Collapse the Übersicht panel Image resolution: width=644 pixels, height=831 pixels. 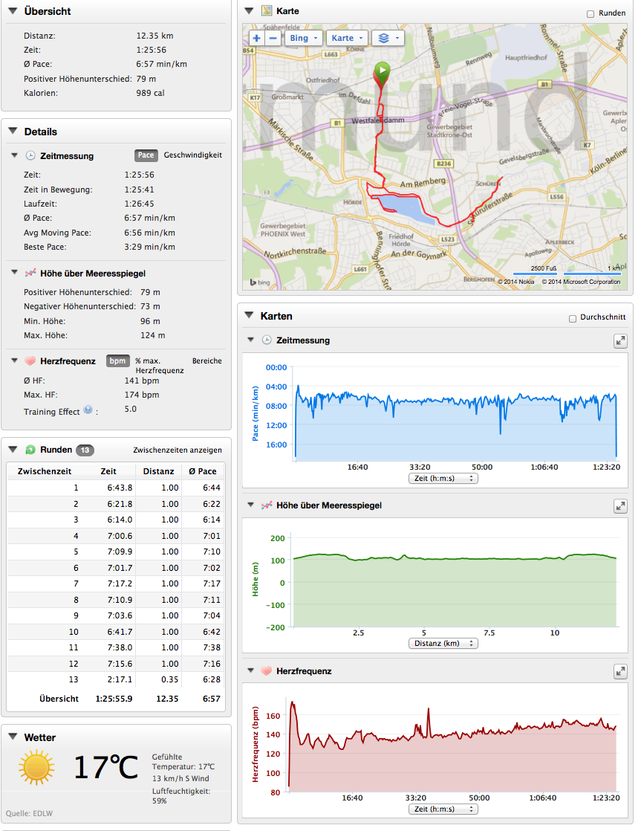(13, 12)
